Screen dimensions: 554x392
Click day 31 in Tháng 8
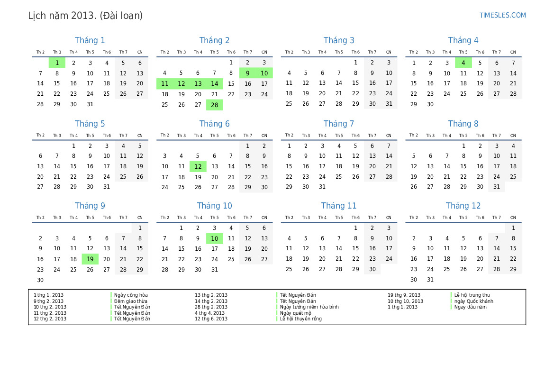click(x=496, y=187)
